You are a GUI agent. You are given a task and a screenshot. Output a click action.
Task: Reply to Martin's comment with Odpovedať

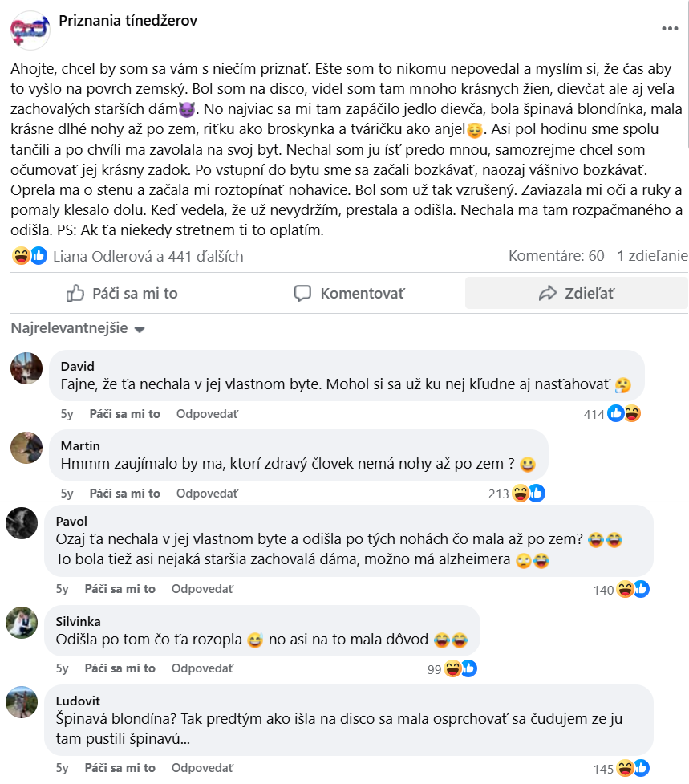(x=207, y=494)
